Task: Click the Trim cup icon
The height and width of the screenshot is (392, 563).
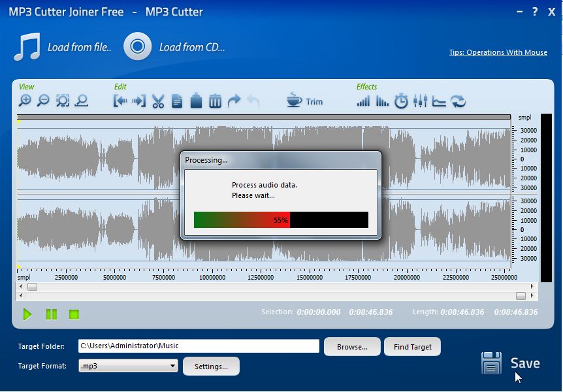Action: coord(295,100)
